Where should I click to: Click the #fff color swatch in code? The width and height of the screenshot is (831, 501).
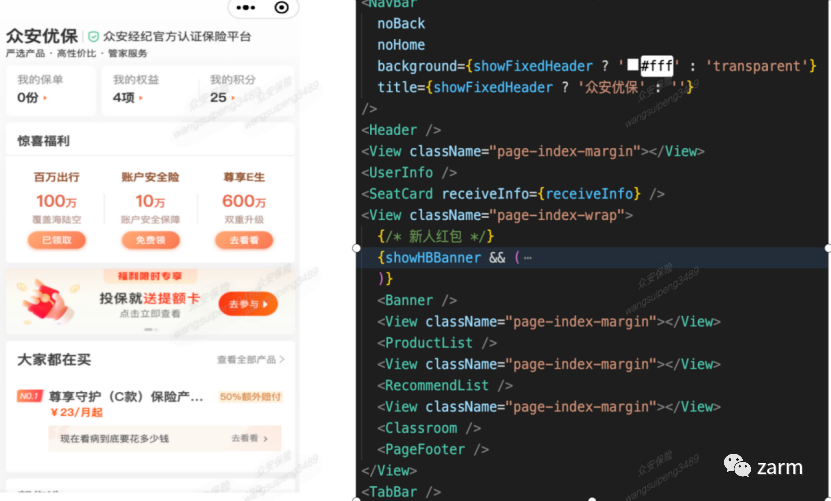pyautogui.click(x=633, y=65)
